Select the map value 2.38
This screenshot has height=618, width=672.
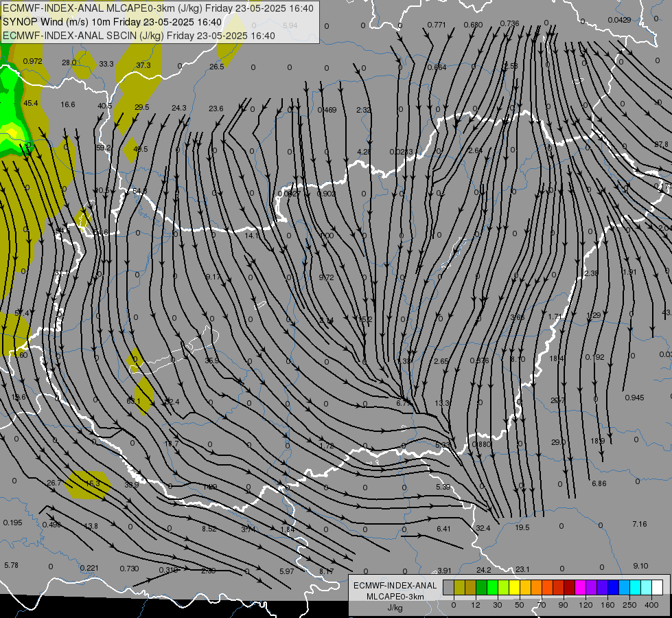tap(591, 273)
